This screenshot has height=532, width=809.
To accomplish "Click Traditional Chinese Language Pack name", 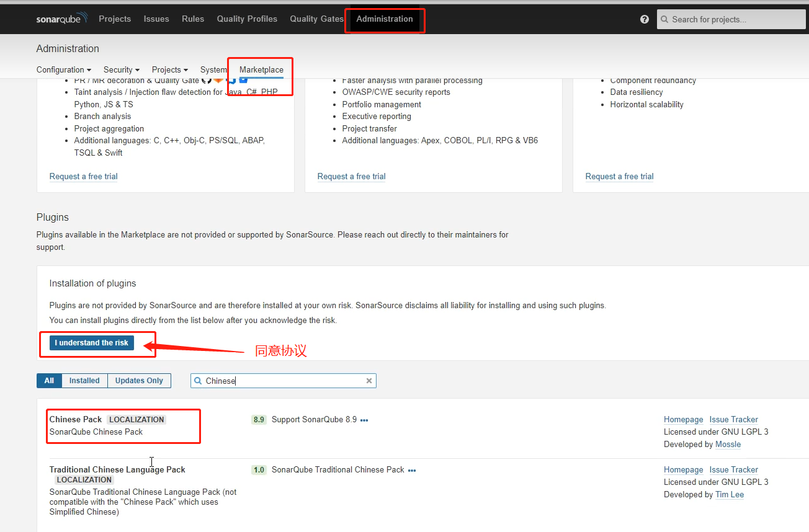I will pyautogui.click(x=117, y=470).
